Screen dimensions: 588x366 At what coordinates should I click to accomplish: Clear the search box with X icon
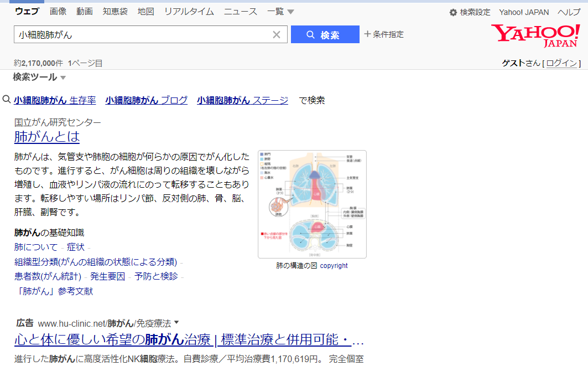(277, 34)
